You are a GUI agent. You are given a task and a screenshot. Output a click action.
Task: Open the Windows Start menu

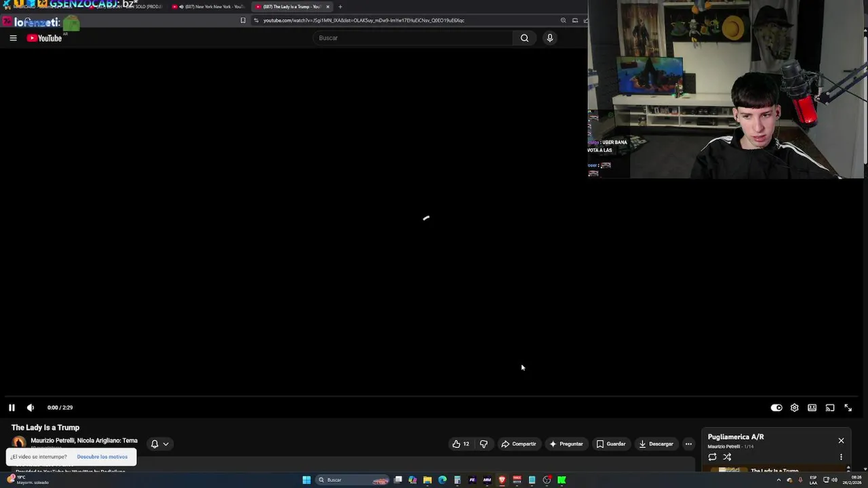(x=307, y=480)
